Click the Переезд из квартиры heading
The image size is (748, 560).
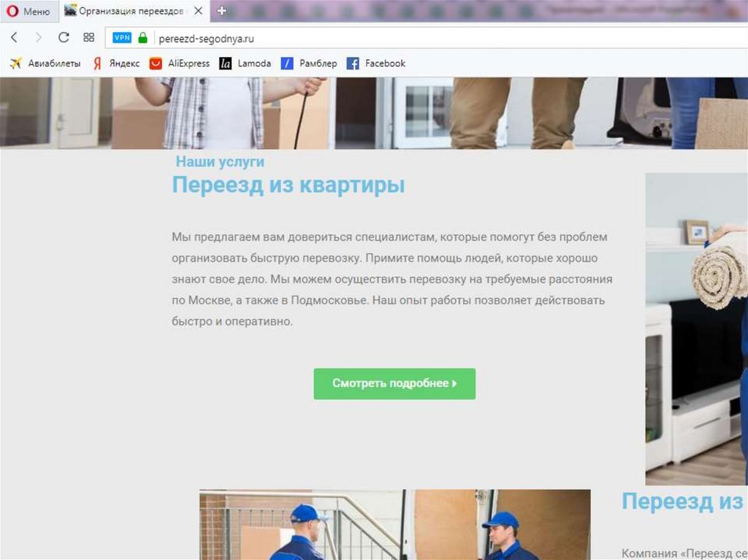click(288, 185)
